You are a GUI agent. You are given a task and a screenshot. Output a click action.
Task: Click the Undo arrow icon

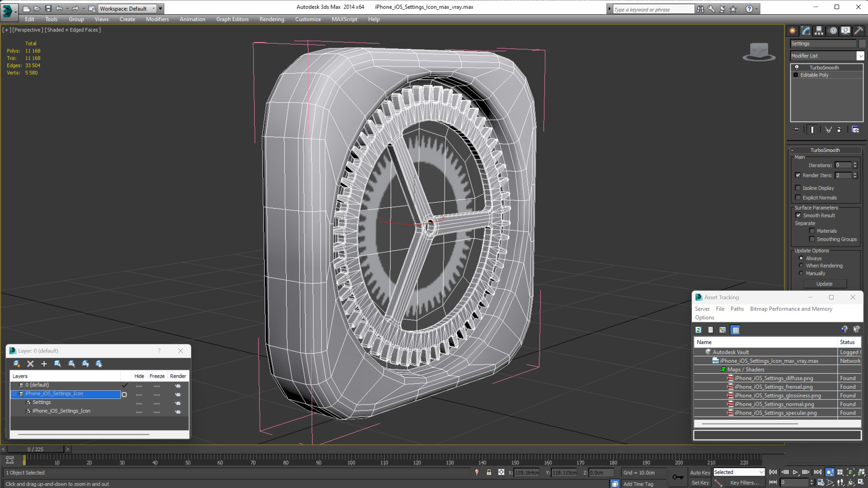(x=59, y=9)
